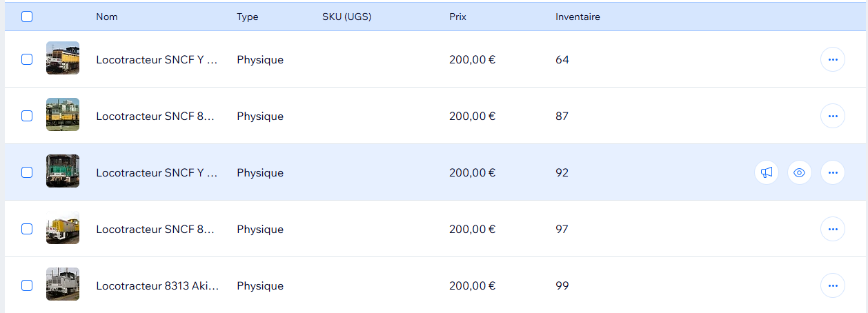Click the ellipsis button for inventory 97 product
The width and height of the screenshot is (868, 313).
[x=832, y=229]
